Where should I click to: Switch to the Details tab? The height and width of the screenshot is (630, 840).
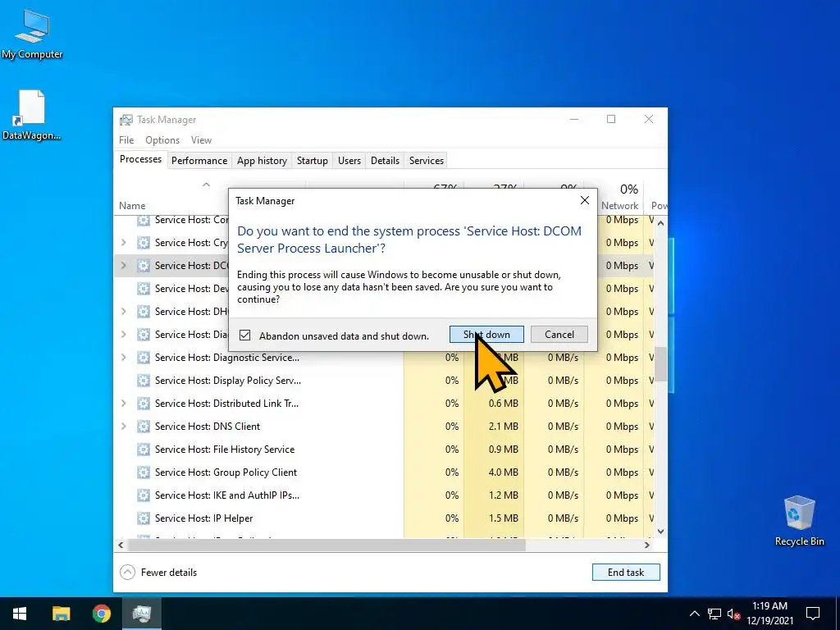[x=386, y=161]
